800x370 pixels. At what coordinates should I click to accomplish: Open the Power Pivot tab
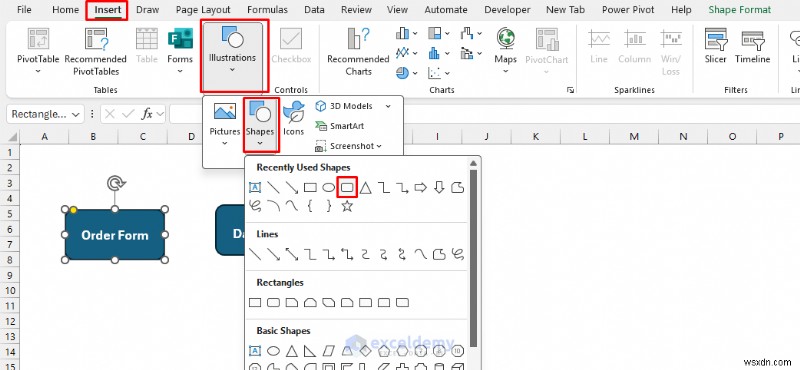click(x=628, y=10)
